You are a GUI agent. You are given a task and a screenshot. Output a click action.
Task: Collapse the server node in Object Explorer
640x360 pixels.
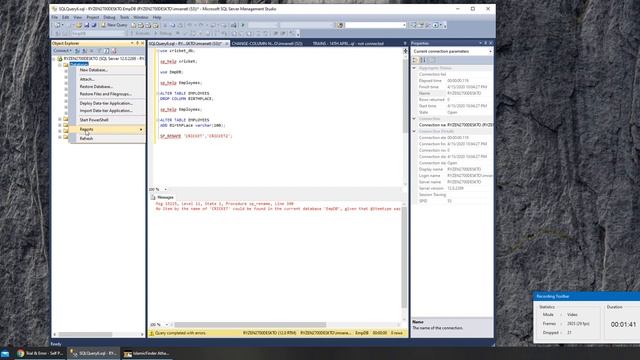click(54, 59)
